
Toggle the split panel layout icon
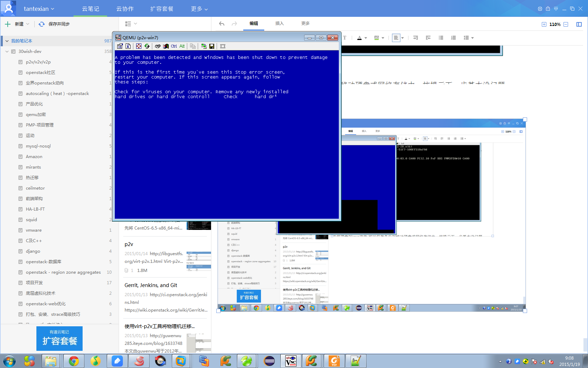(x=579, y=24)
